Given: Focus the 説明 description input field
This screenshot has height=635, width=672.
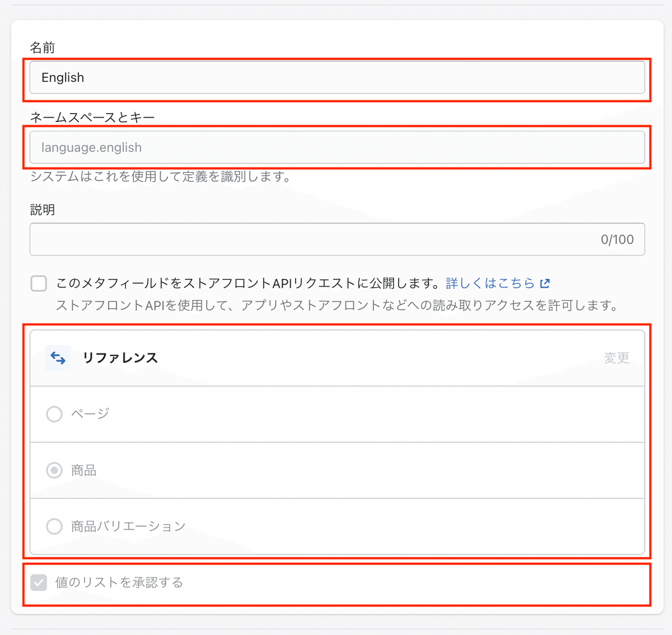Looking at the screenshot, I should click(337, 239).
